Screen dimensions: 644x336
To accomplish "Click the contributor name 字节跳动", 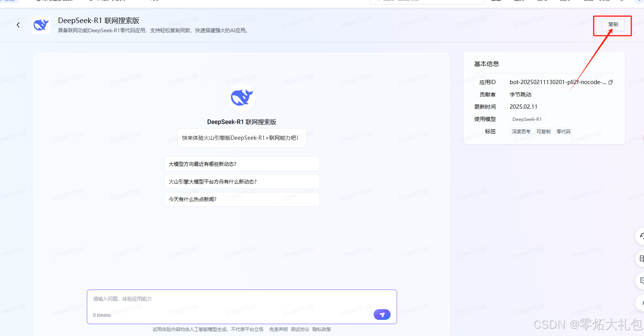I will click(x=520, y=94).
